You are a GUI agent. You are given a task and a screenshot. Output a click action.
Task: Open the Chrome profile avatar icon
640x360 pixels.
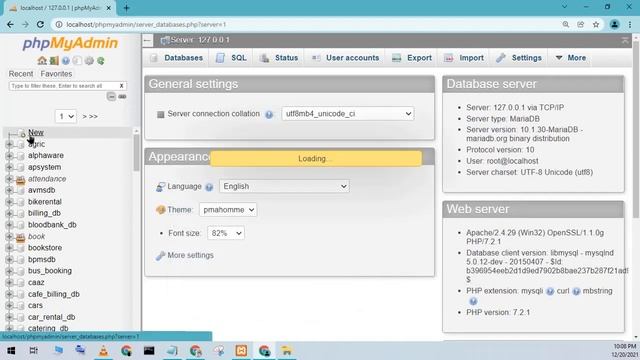tap(614, 24)
